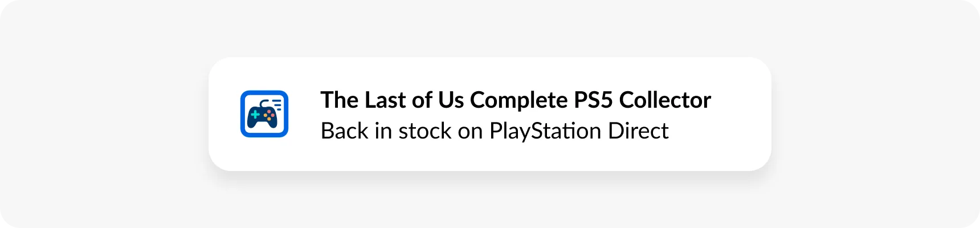Click the teal D-pad cross on the controller
Screen dimensions: 980x228
tap(255, 115)
